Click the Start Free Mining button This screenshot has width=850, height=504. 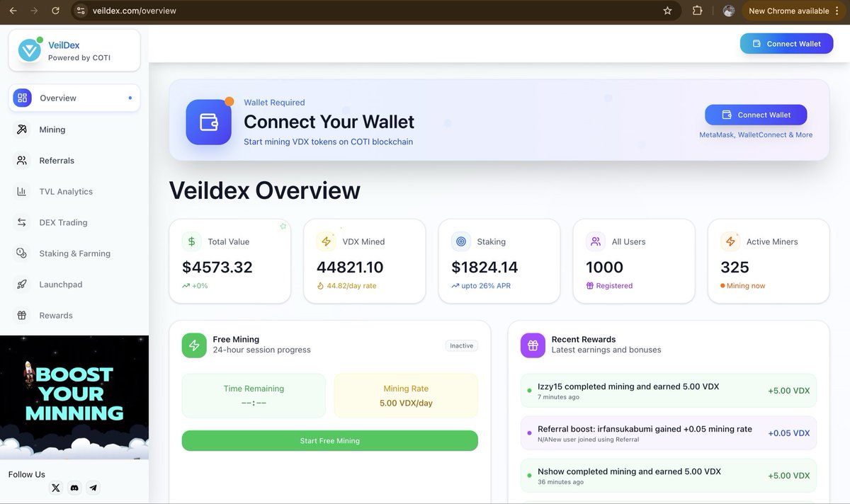pos(330,441)
